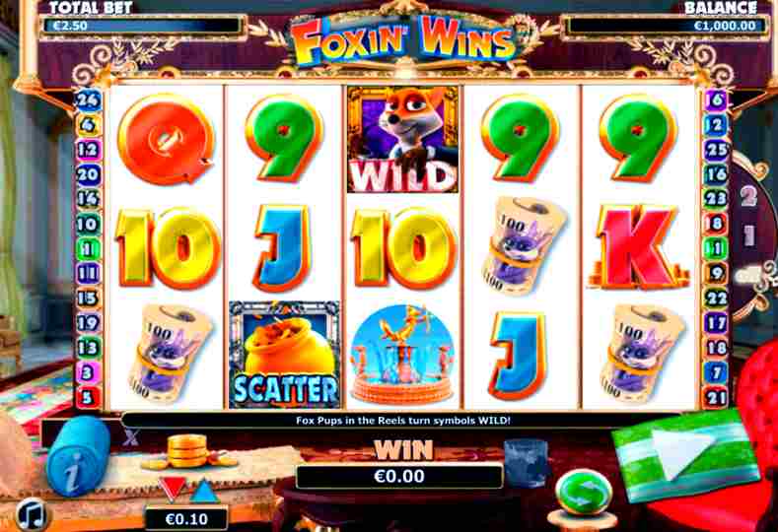Decrease coin value with red down arrow
778x532 pixels.
pos(172,489)
